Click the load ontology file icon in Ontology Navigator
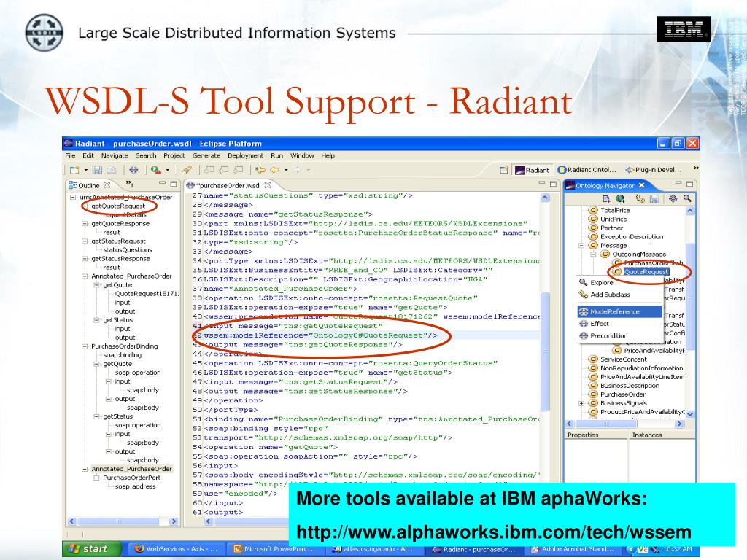This screenshot has width=747, height=560. [606, 198]
